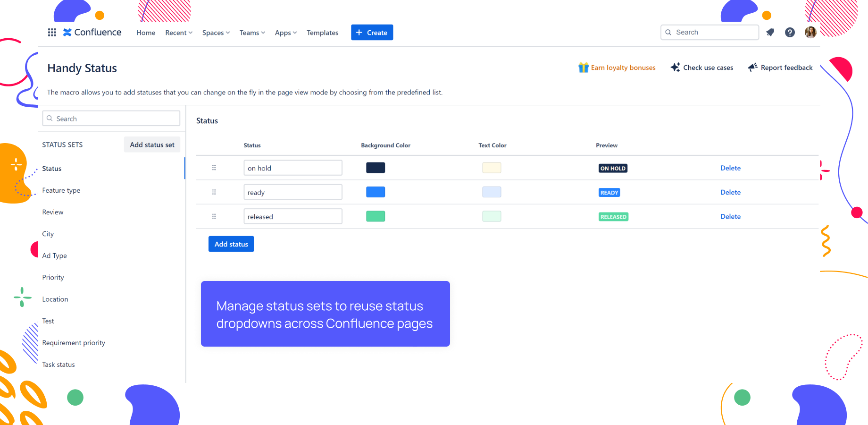Open background color swatch for on hold
The image size is (868, 425).
(376, 168)
